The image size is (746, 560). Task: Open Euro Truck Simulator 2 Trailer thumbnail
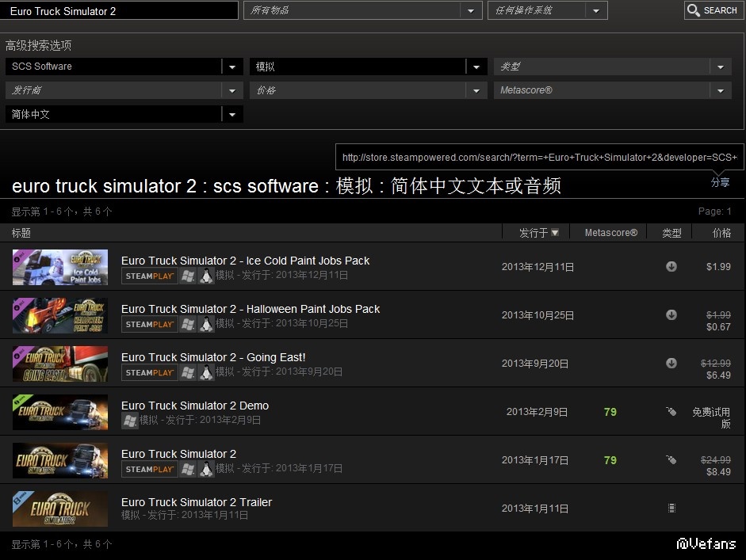(x=60, y=509)
